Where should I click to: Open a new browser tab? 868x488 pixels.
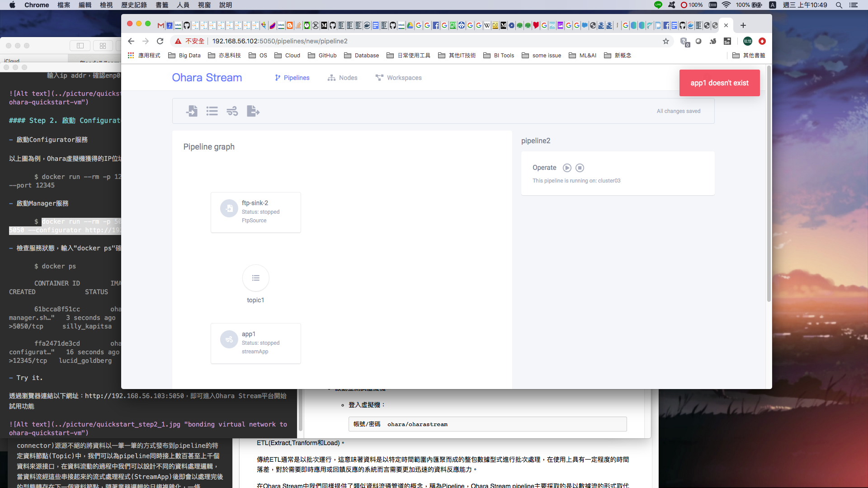click(x=743, y=25)
